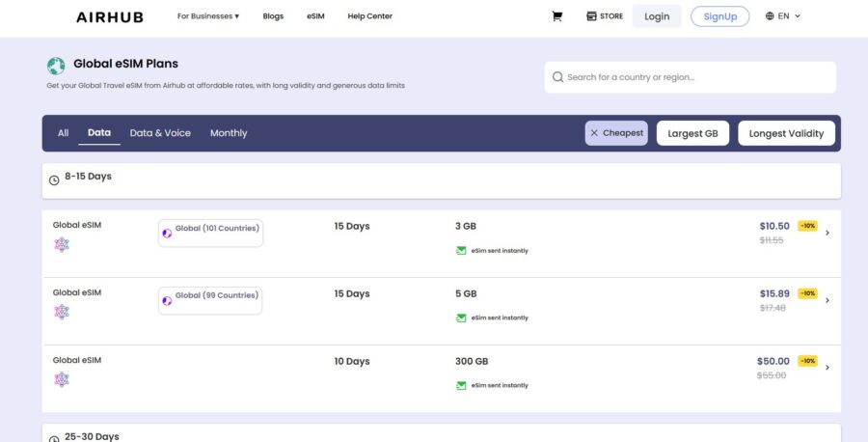Click the network icon in 5 GB row

click(x=62, y=312)
